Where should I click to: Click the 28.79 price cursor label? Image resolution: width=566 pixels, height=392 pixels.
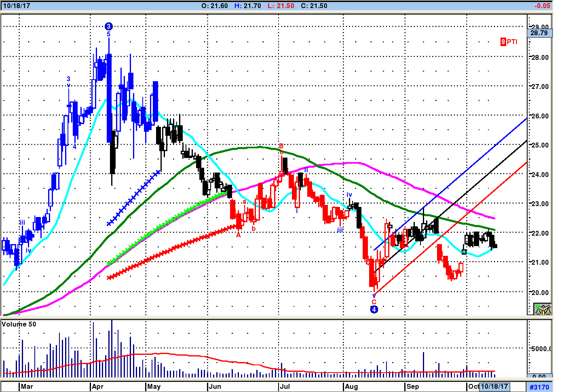point(539,33)
